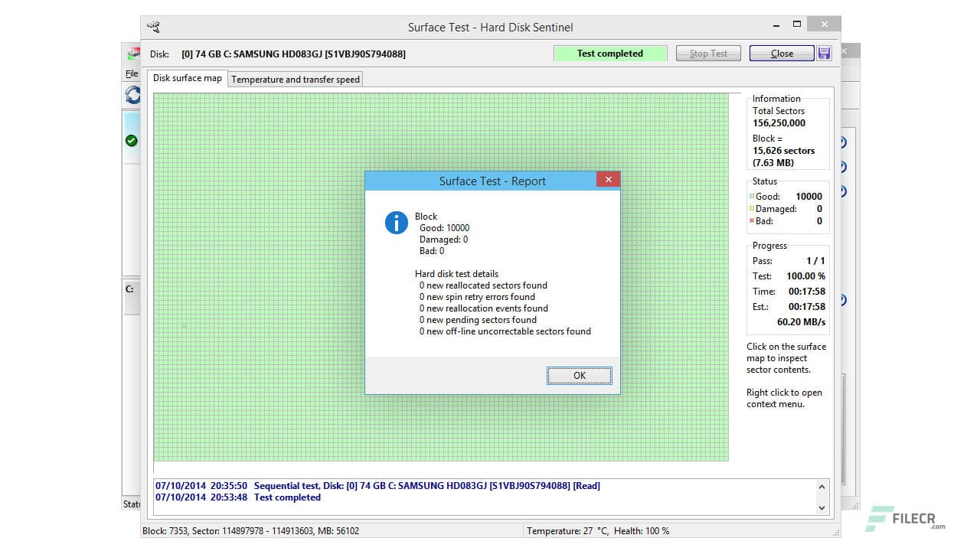
Task: Select the Test completed log entry
Action: [237, 497]
